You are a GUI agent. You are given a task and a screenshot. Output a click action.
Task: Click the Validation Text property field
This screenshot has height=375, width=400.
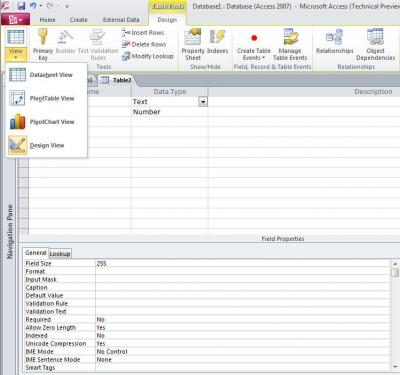[242, 311]
